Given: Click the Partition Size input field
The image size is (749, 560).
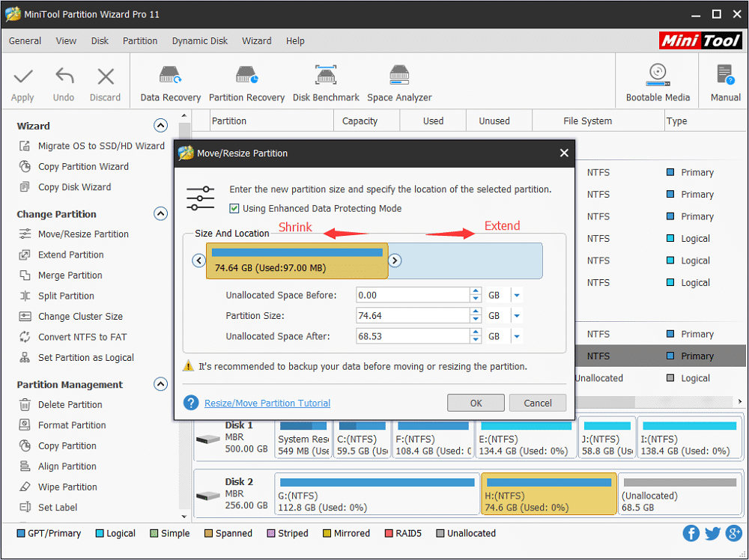Looking at the screenshot, I should (x=413, y=316).
